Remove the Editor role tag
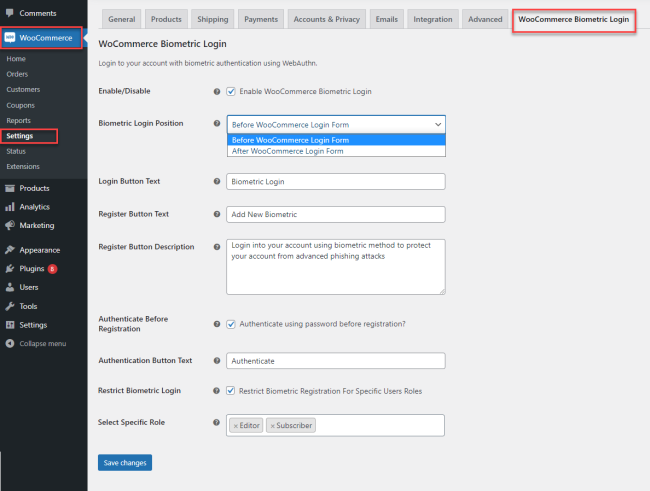The height and width of the screenshot is (491, 650). 235,426
